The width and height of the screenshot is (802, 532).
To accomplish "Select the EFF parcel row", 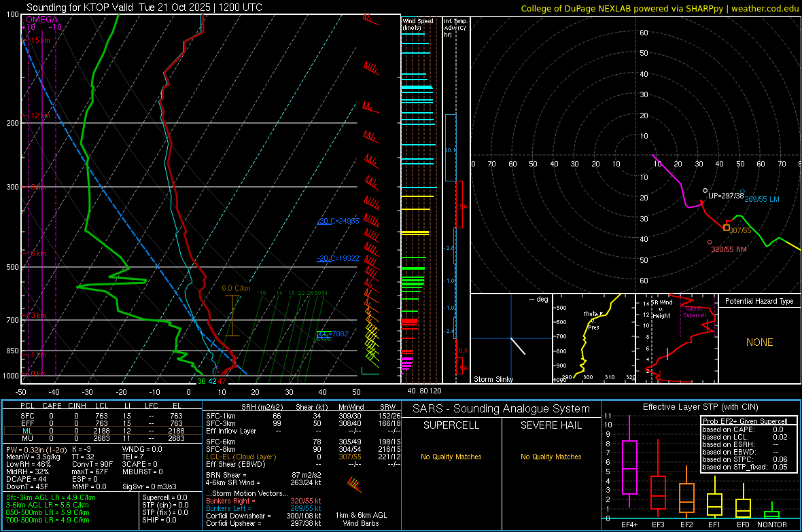I will [x=103, y=423].
